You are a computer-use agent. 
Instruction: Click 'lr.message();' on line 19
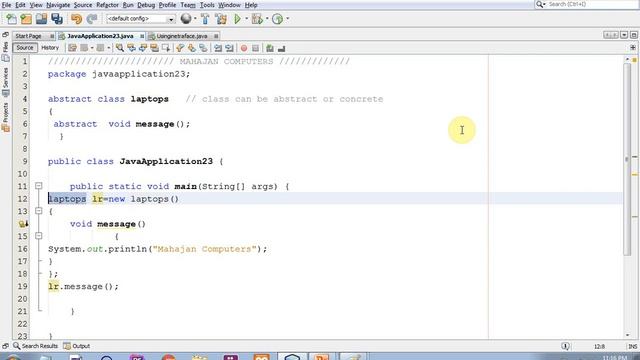[x=83, y=287]
